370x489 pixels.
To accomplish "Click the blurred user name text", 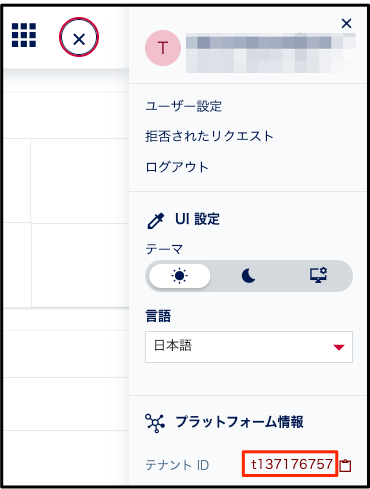I will point(271,53).
